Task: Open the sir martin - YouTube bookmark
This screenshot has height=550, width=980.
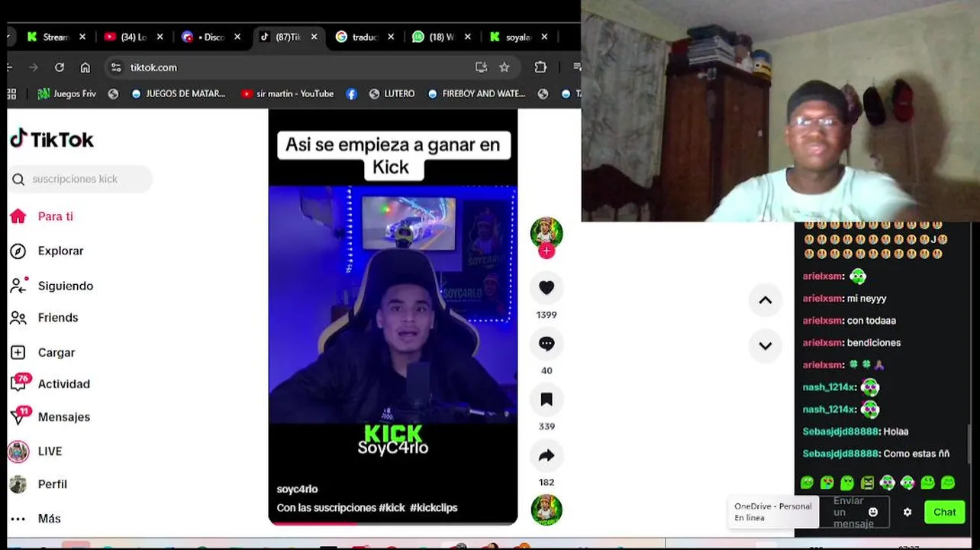Action: click(288, 93)
